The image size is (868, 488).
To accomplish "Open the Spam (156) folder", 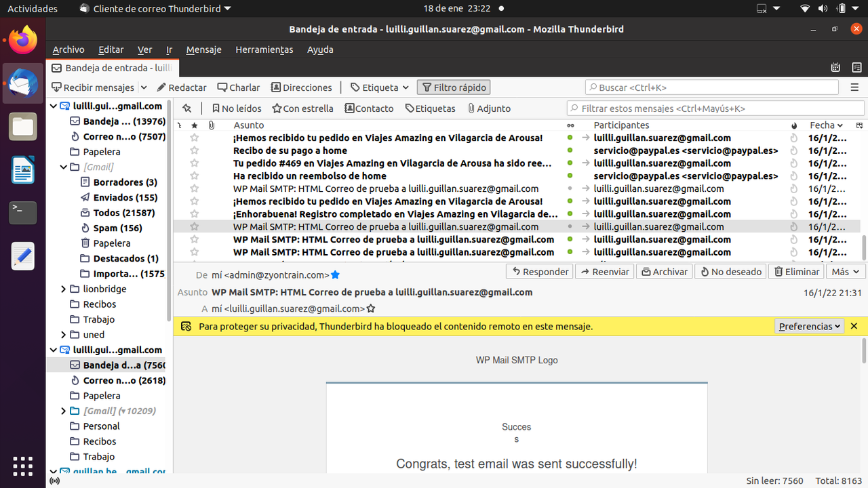I will 118,228.
